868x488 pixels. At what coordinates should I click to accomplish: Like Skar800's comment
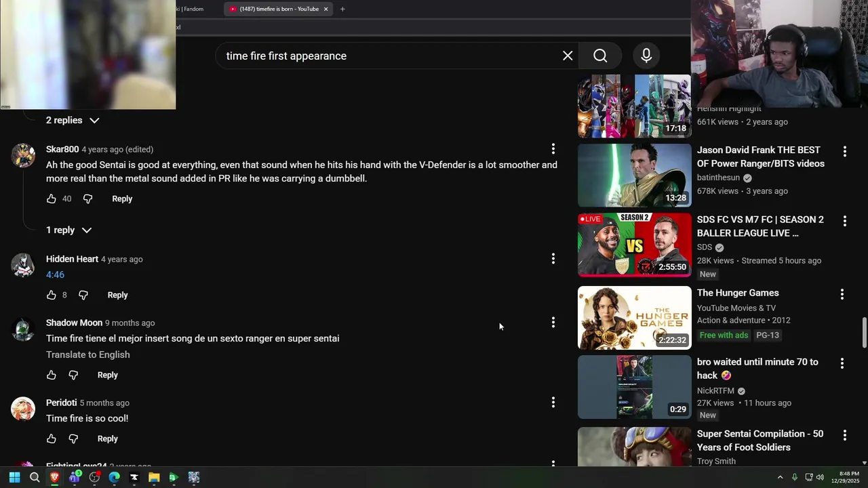click(52, 199)
